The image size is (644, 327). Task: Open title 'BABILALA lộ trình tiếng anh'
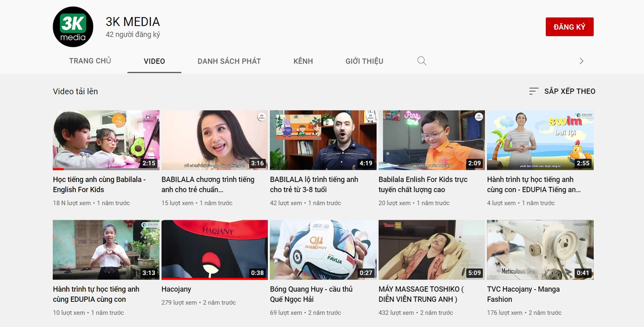pos(314,185)
